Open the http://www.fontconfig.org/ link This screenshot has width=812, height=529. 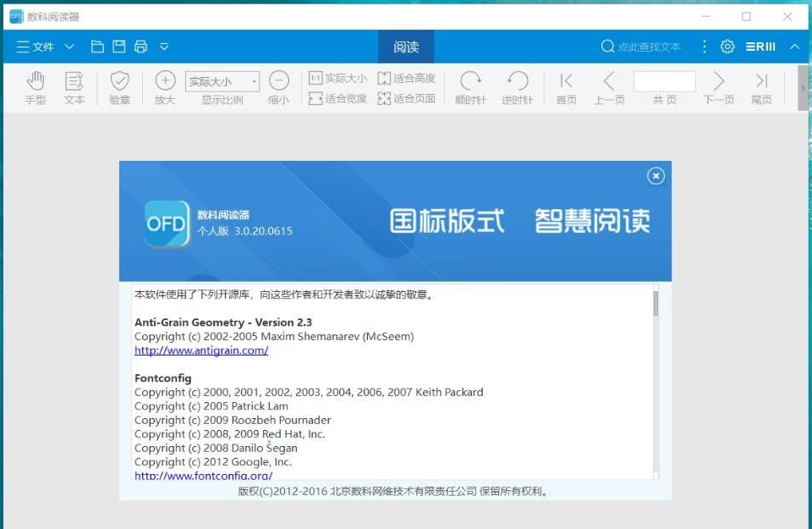(204, 475)
